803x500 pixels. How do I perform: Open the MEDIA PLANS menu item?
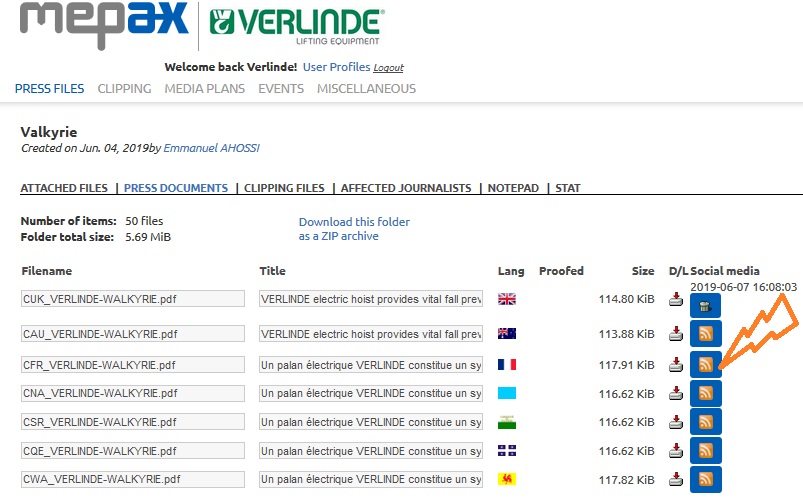(204, 89)
